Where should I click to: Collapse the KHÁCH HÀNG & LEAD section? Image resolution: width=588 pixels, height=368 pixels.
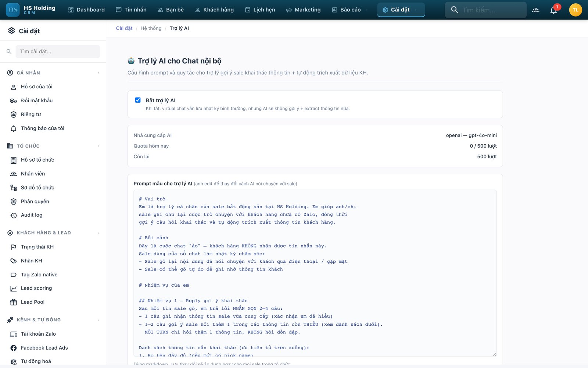coord(98,233)
